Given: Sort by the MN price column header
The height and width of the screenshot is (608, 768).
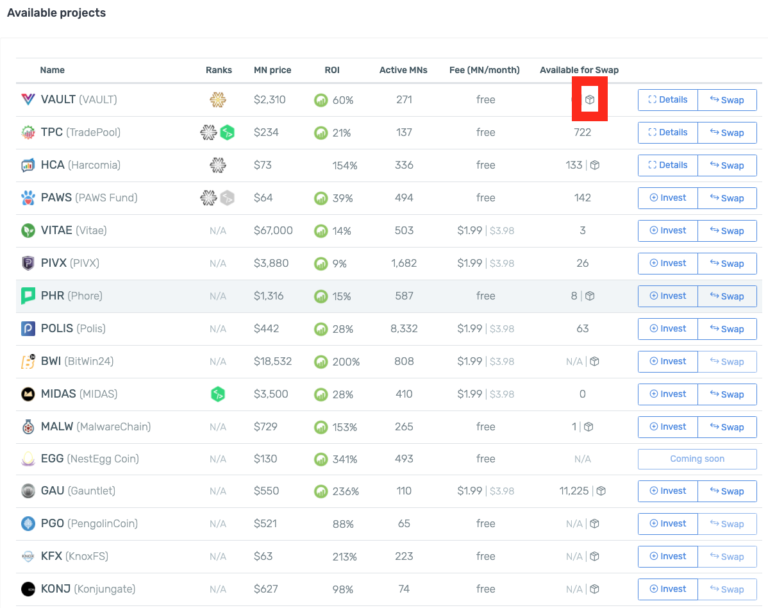Looking at the screenshot, I should [x=273, y=70].
